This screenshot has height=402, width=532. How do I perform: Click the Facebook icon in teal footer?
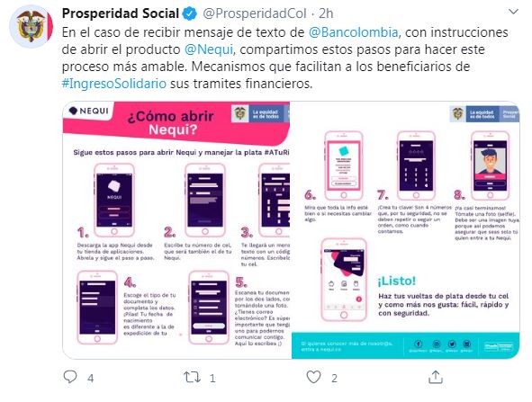[418, 344]
